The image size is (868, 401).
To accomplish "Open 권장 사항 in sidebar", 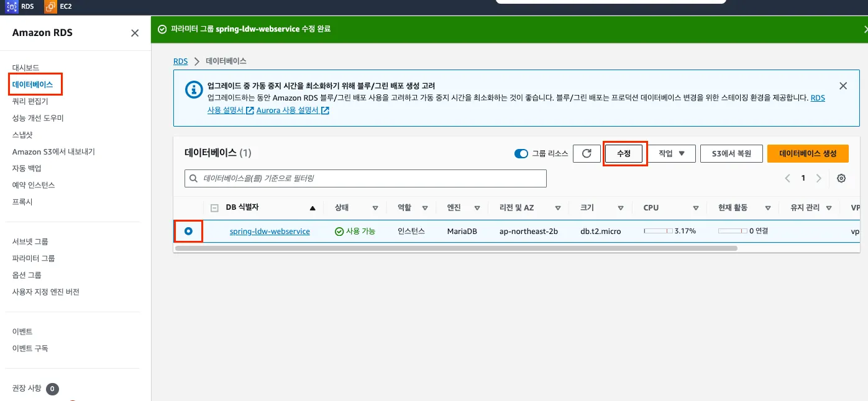I will (x=27, y=389).
